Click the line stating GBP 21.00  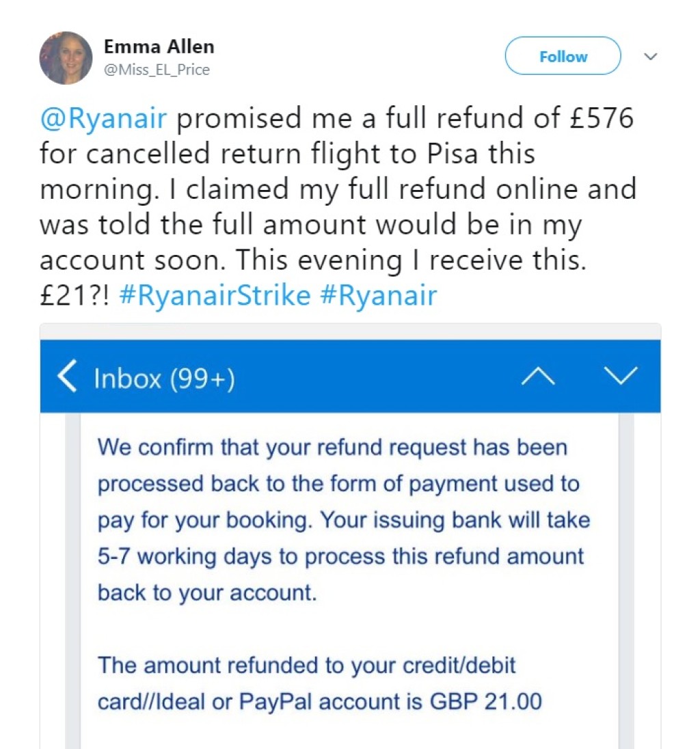[319, 702]
